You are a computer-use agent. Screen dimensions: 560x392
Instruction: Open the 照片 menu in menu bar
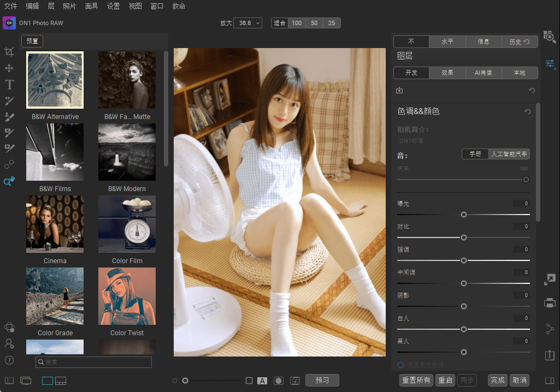click(69, 7)
